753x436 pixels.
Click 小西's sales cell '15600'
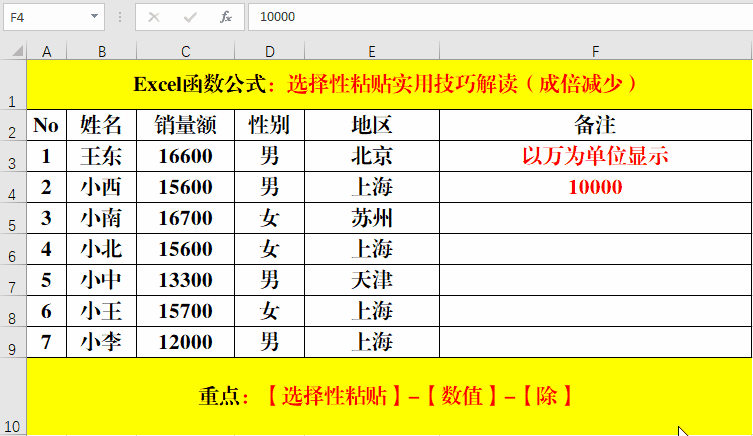[x=185, y=187]
